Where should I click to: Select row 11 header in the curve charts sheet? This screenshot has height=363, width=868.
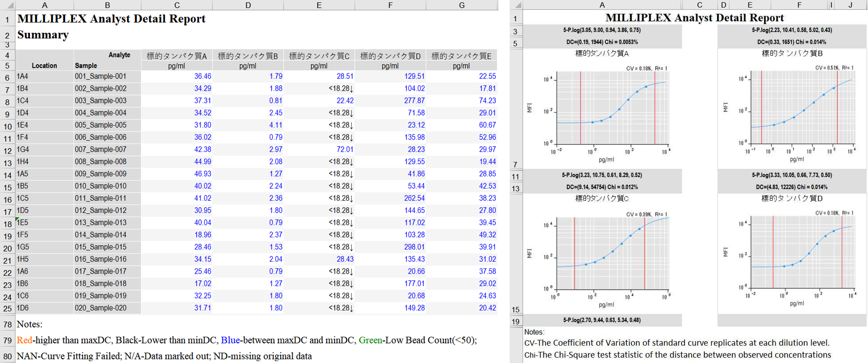tap(516, 177)
